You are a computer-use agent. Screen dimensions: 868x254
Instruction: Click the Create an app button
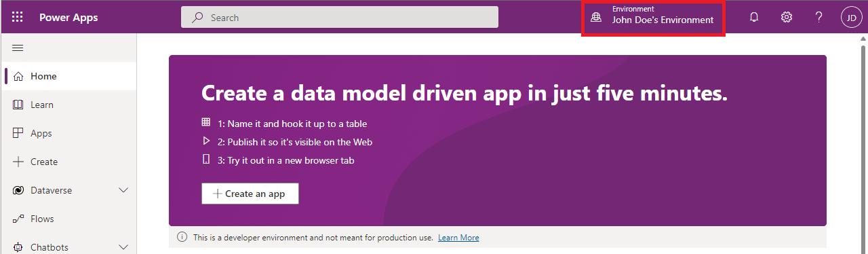(x=250, y=194)
